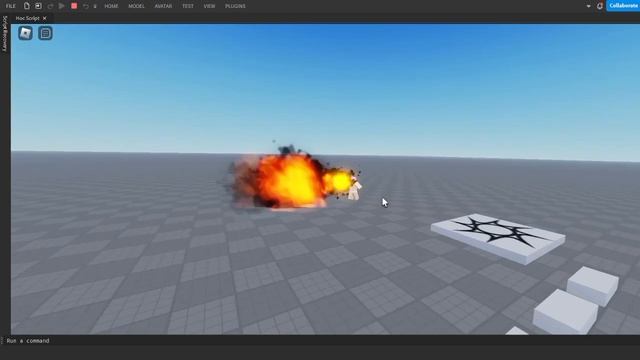The height and width of the screenshot is (360, 640).
Task: Click the open/import file icon
Action: (x=38, y=6)
